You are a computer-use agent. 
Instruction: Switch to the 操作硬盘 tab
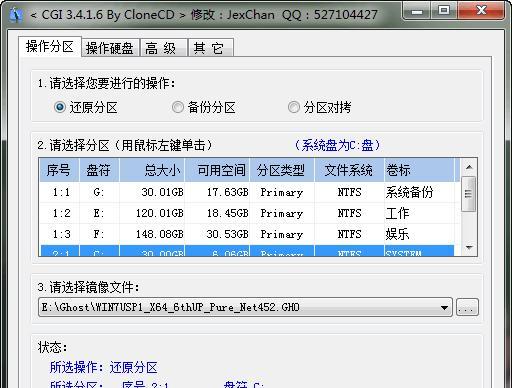pyautogui.click(x=110, y=48)
